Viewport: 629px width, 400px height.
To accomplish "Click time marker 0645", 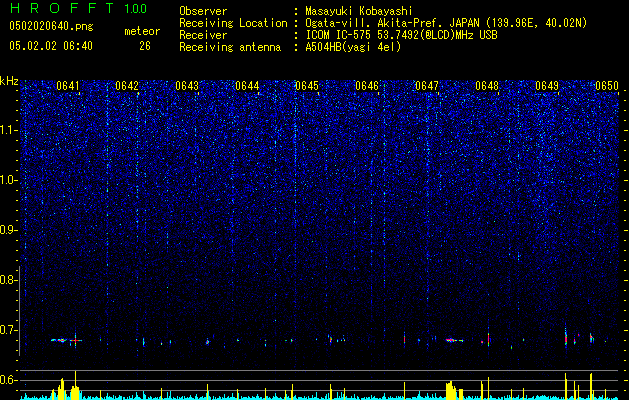I will point(307,86).
